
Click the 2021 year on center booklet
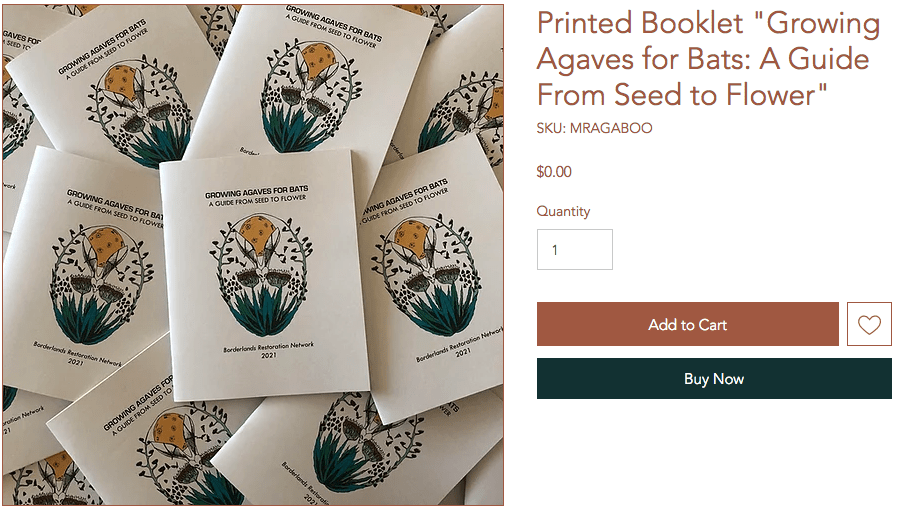(269, 355)
